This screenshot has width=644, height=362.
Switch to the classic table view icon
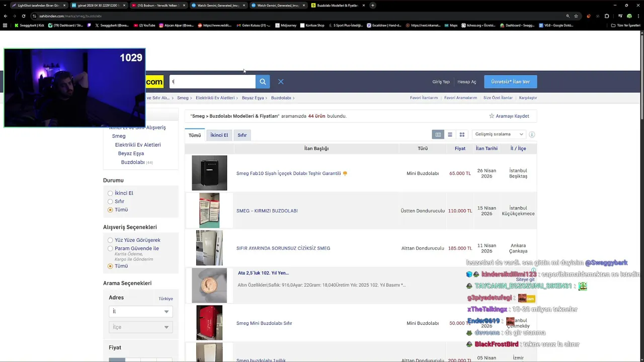[x=438, y=135]
